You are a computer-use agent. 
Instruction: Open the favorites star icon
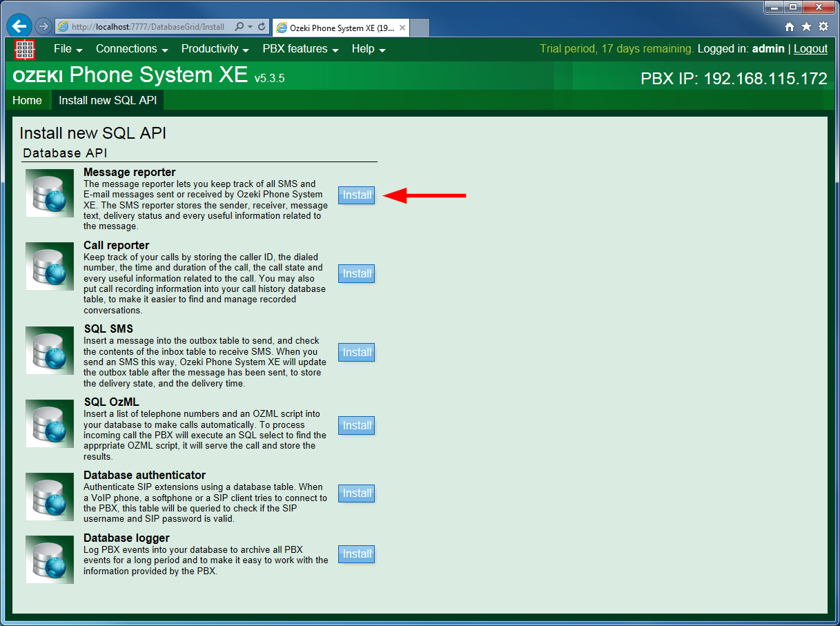point(806,26)
